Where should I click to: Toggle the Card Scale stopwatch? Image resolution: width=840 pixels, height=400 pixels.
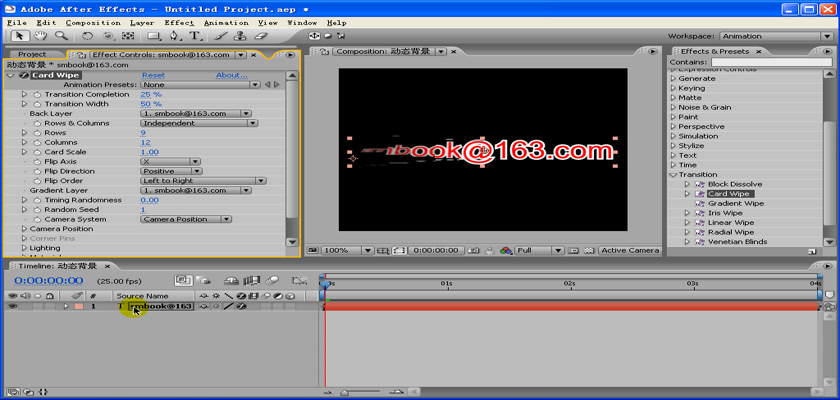pyautogui.click(x=38, y=152)
